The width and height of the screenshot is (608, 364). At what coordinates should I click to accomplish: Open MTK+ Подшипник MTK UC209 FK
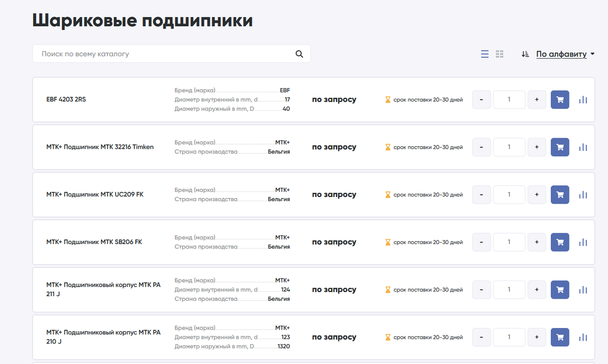click(x=95, y=194)
